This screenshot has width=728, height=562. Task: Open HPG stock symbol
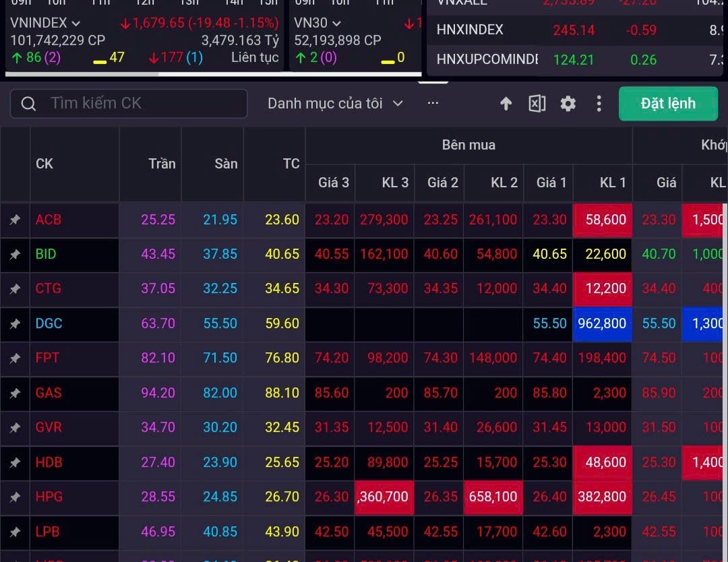tap(49, 497)
